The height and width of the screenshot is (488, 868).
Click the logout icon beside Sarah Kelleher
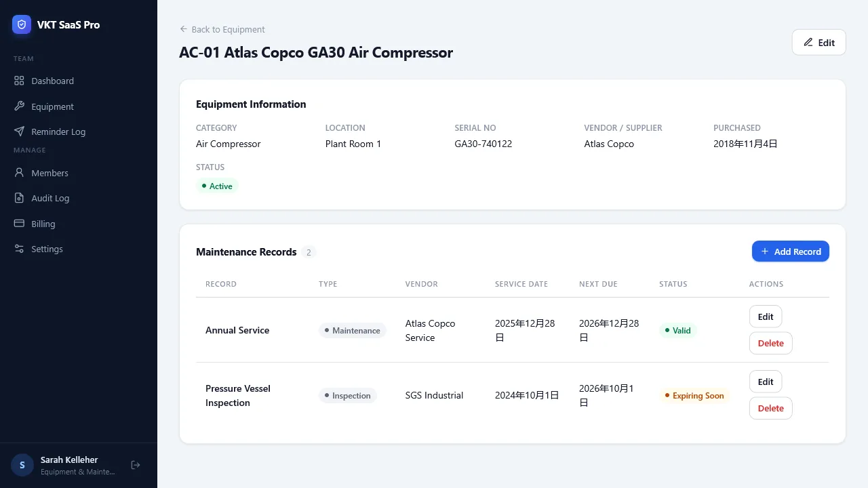click(136, 465)
